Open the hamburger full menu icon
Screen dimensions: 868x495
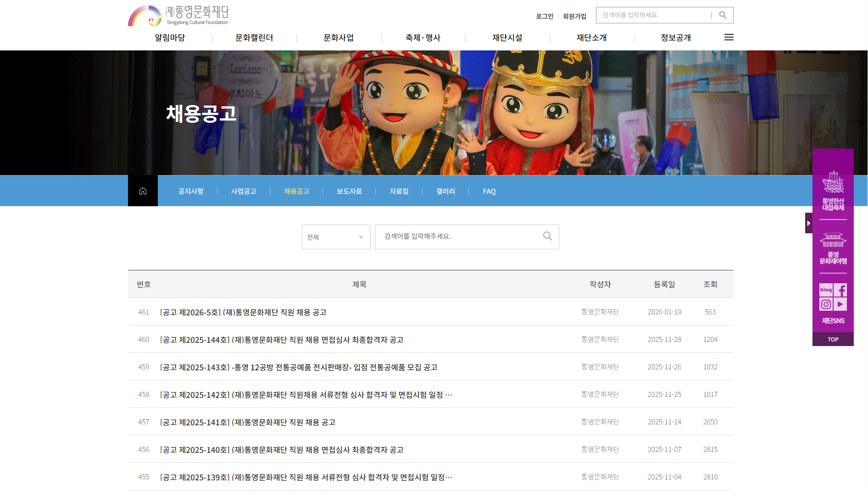pyautogui.click(x=729, y=38)
